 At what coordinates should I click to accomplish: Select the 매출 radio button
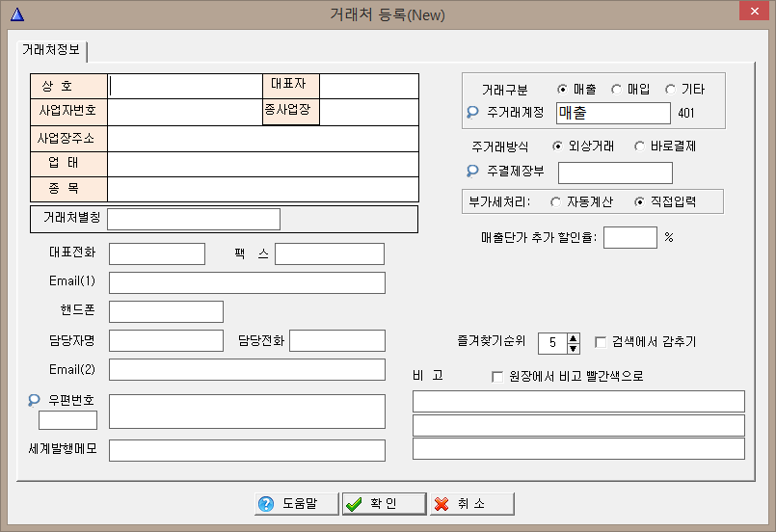562,90
